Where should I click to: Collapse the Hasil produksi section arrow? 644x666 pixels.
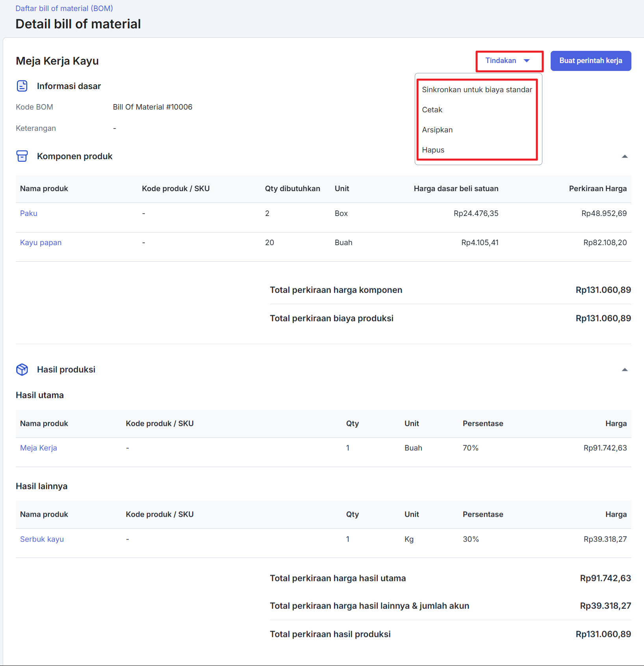point(625,370)
